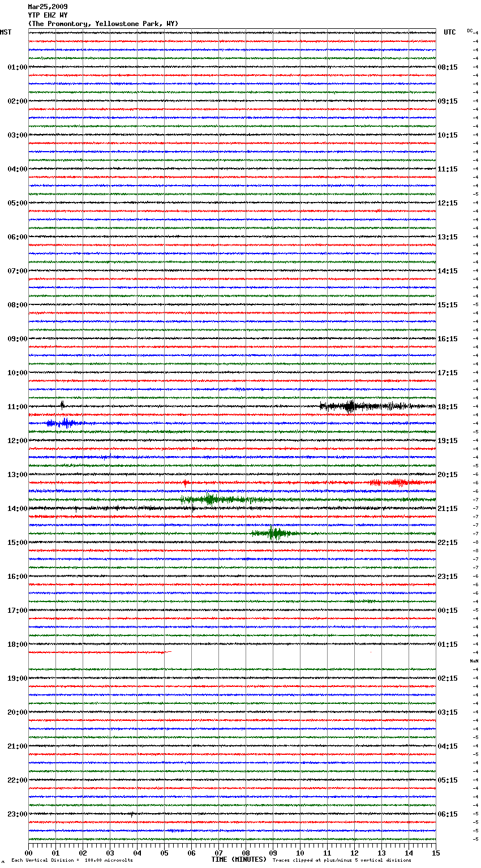Click the "08:15" UTC time label
The width and height of the screenshot is (481, 868).
(x=448, y=67)
